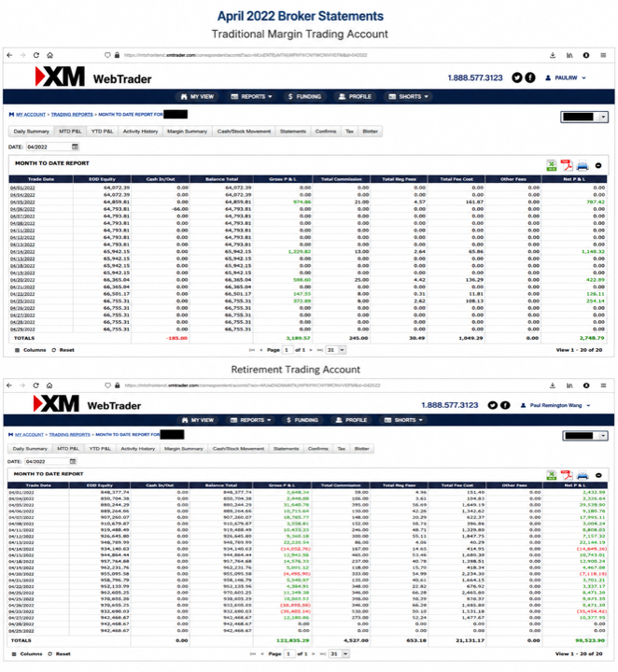Switch to Daily Summary tab in the top window
This screenshot has height=672, width=618.
pos(32,132)
